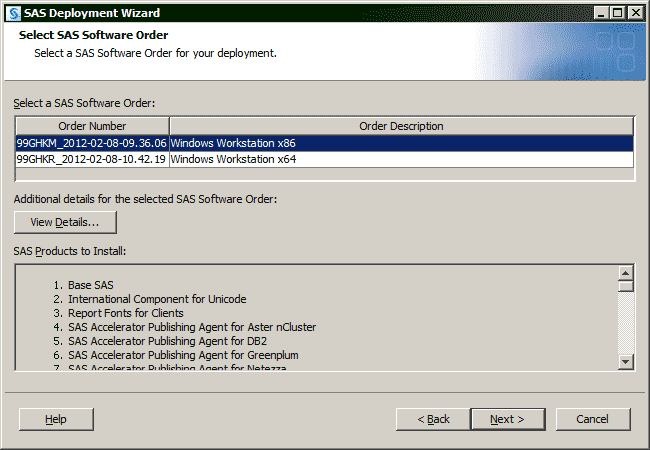Image resolution: width=650 pixels, height=450 pixels.
Task: Click the products list scrollbar thumb
Action: [626, 286]
